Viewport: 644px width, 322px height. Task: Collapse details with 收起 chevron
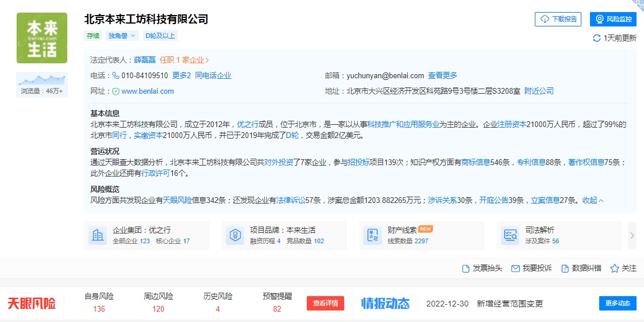(x=593, y=201)
